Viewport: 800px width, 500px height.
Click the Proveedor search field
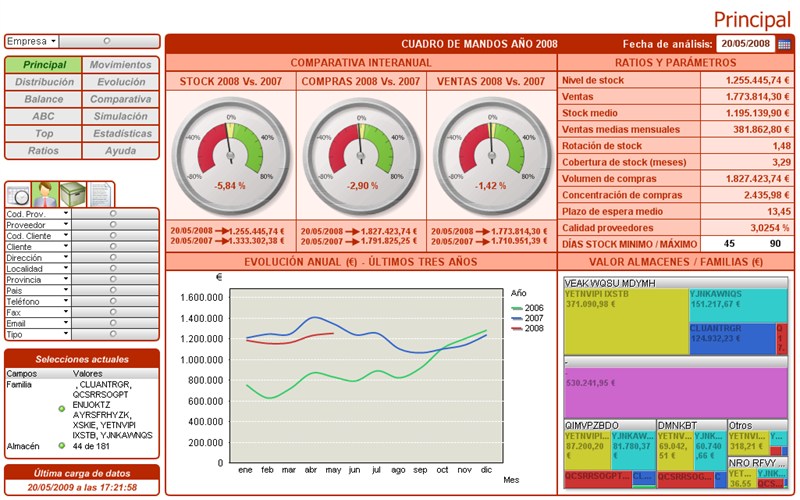tap(115, 224)
